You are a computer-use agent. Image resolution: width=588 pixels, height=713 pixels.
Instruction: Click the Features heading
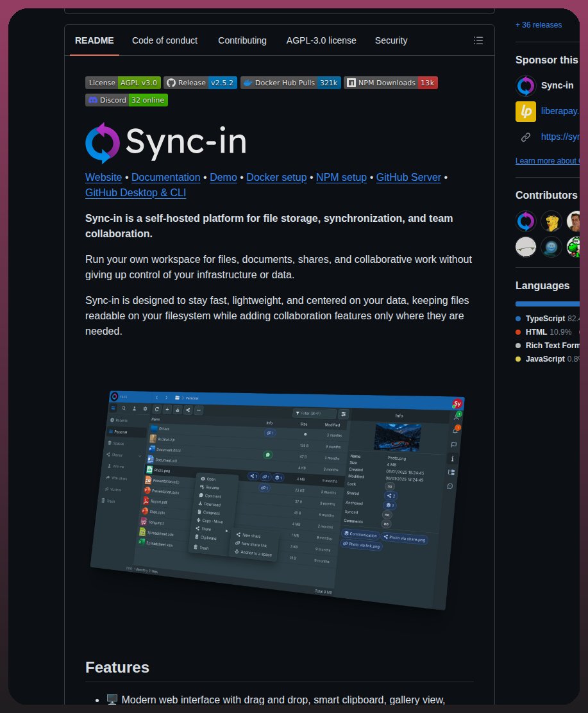click(x=117, y=667)
